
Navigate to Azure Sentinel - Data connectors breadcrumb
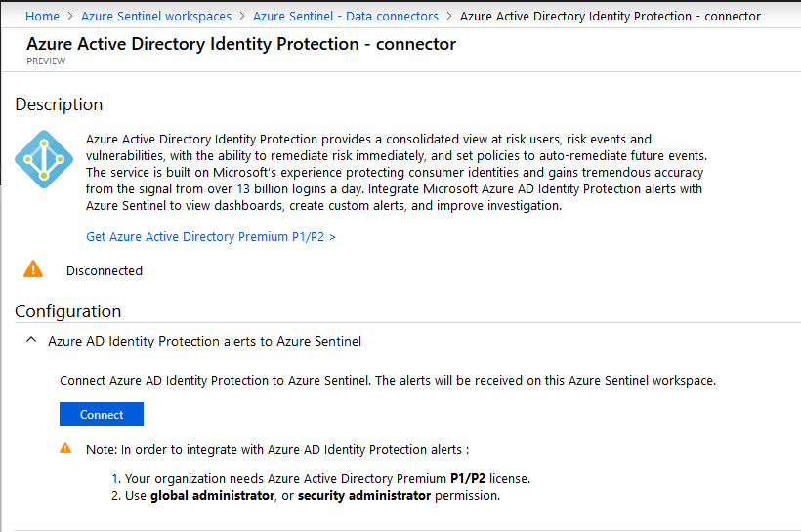(x=346, y=17)
